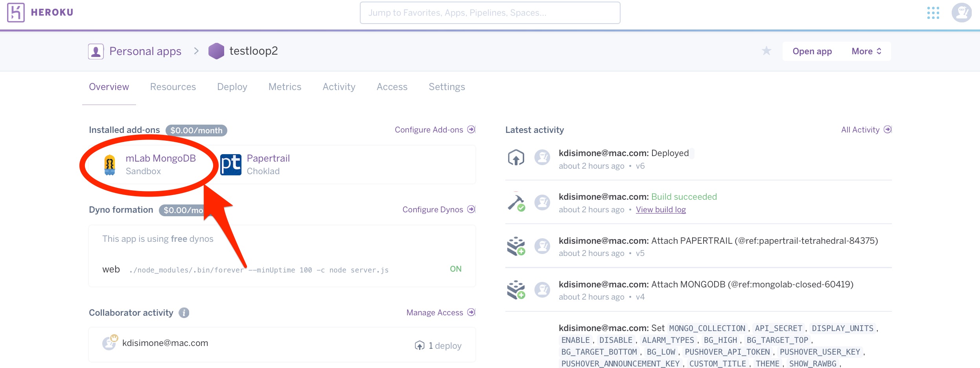Click the testloop2 hexagon app icon
This screenshot has width=980, height=368.
pos(216,51)
